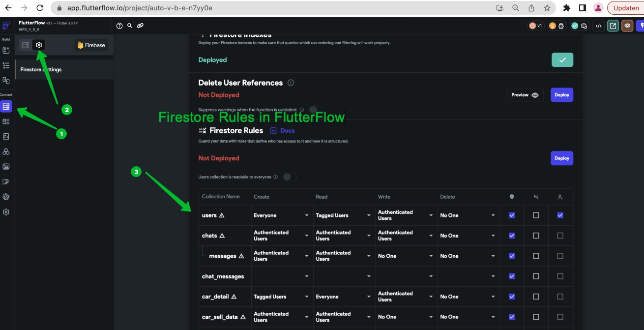Uncheck the last-column checkbox in users row
This screenshot has height=330, width=644.
click(560, 215)
